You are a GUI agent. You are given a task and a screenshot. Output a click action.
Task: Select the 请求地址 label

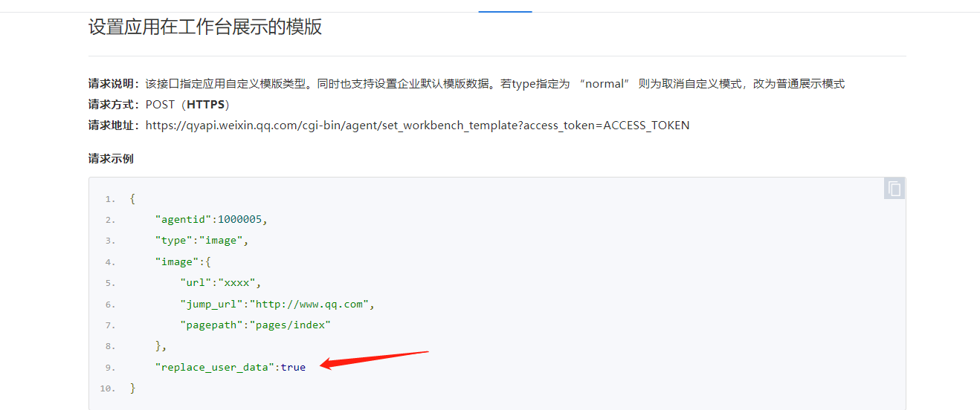coord(114,126)
